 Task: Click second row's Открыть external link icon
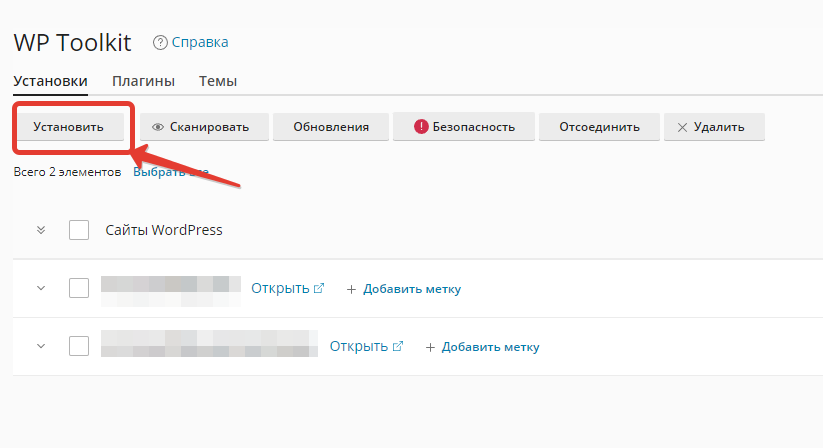pos(398,346)
